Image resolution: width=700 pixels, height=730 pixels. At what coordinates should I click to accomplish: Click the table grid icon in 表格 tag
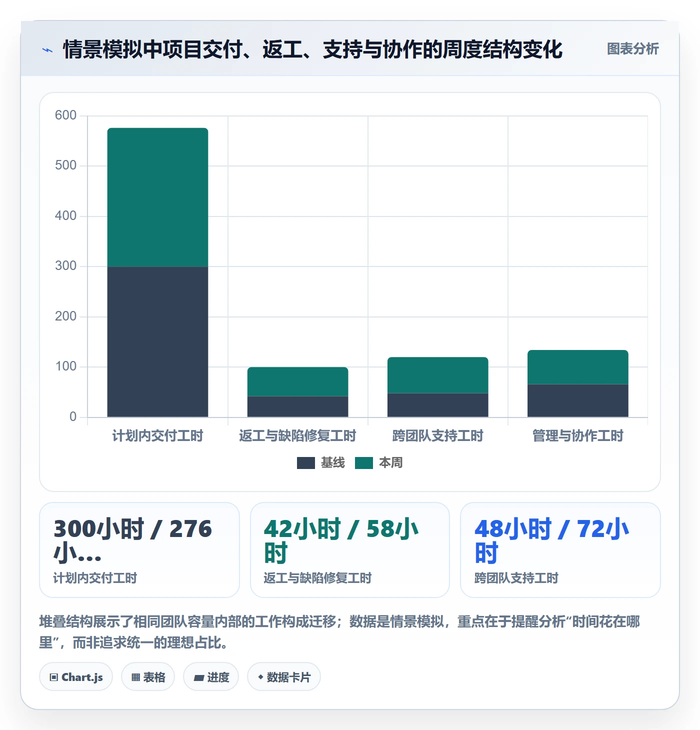pyautogui.click(x=135, y=677)
